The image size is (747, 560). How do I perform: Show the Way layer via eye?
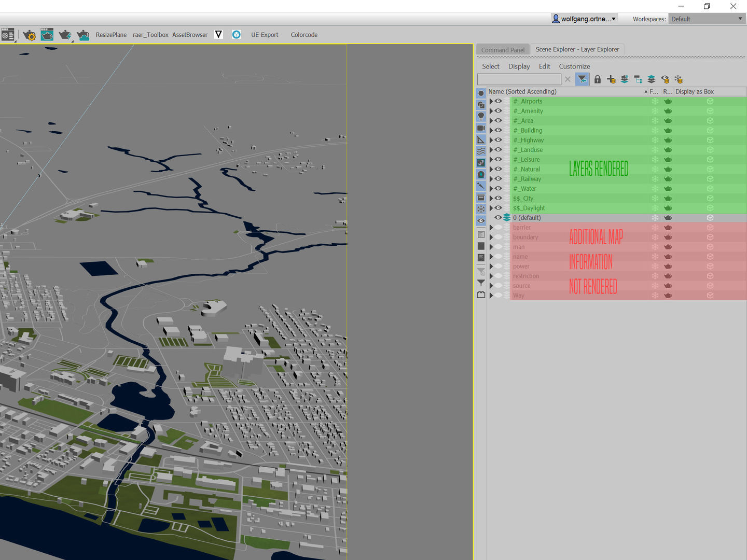pos(498,295)
